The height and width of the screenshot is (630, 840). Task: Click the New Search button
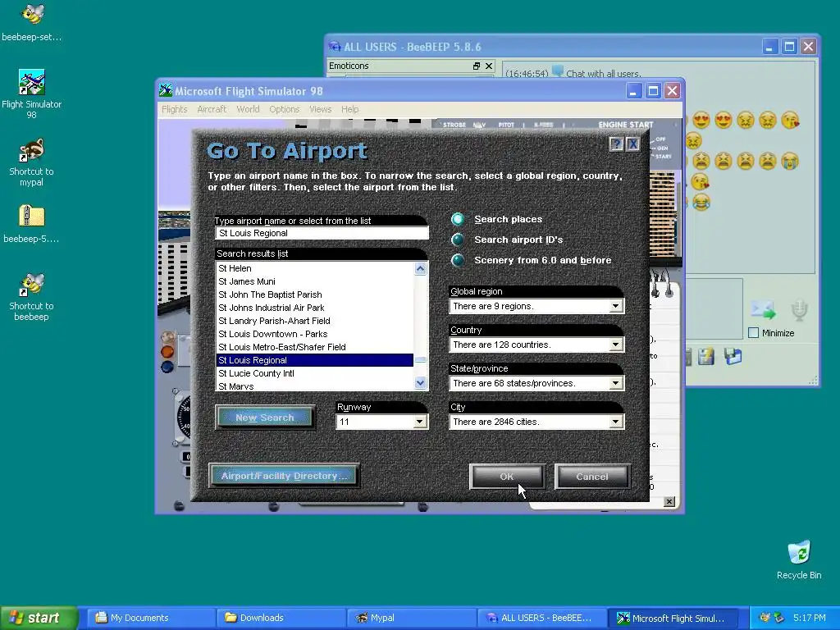[265, 418]
